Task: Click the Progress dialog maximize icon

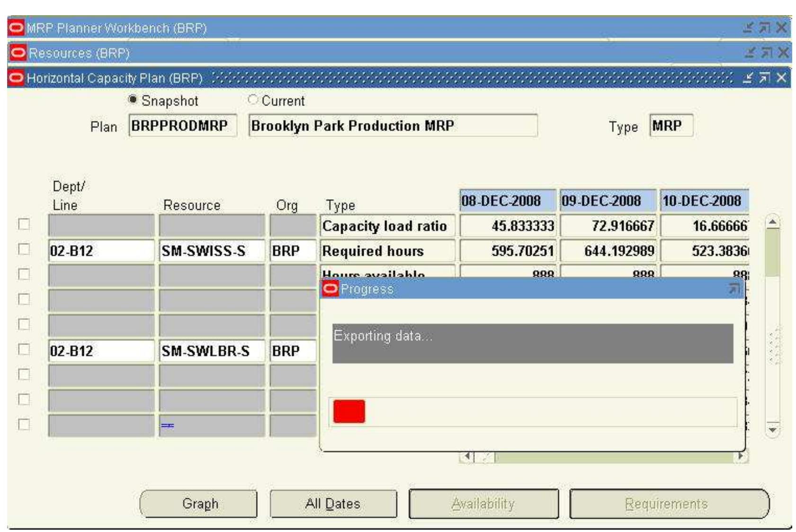Action: [x=733, y=288]
